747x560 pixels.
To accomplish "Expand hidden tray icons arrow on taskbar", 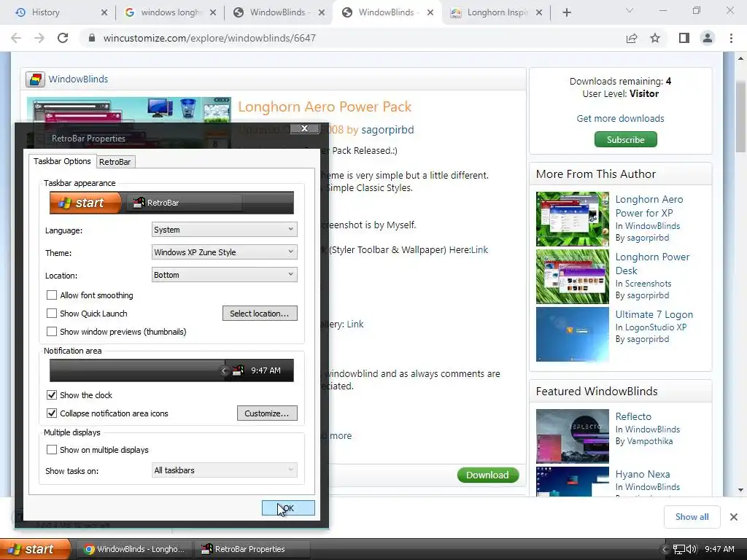I will pos(665,550).
